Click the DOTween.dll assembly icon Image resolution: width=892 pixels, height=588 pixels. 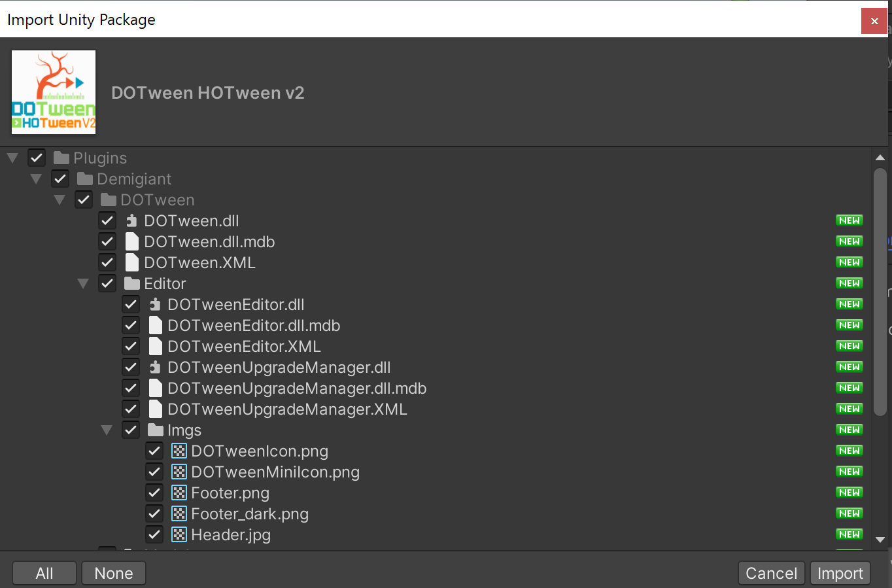pyautogui.click(x=131, y=220)
